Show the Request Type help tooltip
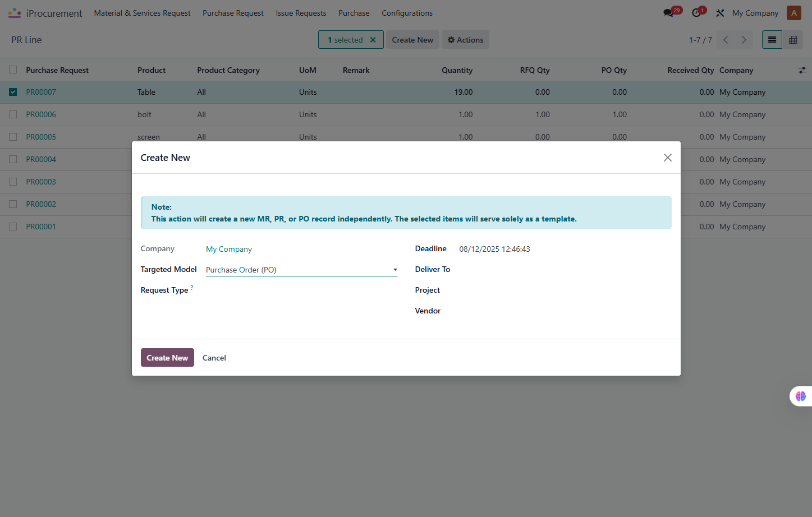The image size is (812, 517). click(x=192, y=288)
